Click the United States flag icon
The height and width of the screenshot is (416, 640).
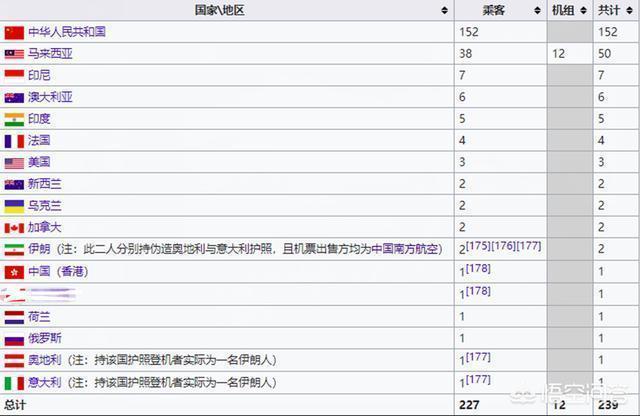(x=14, y=163)
